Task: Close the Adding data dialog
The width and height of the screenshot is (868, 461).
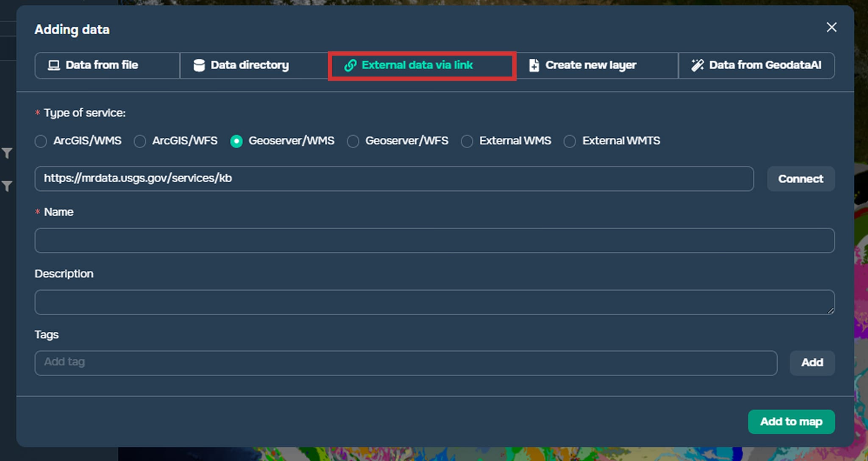Action: [x=831, y=28]
